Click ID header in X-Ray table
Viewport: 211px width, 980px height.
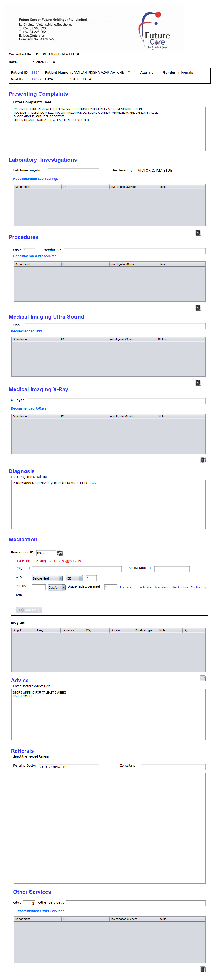[x=84, y=417]
